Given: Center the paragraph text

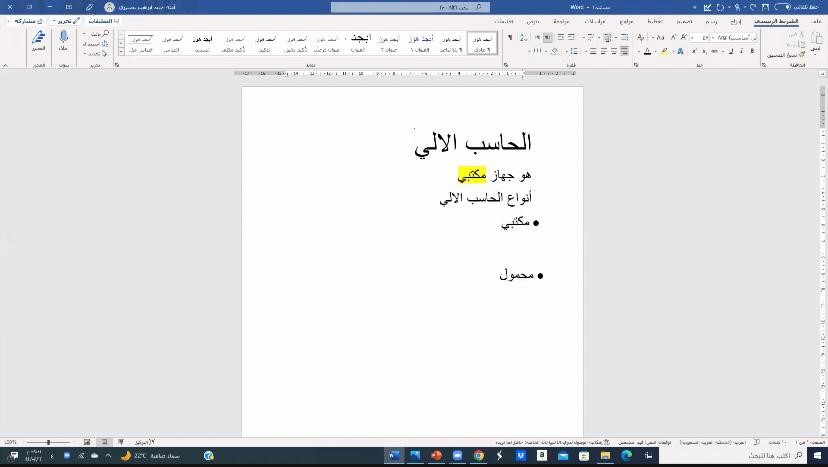Looking at the screenshot, I should (614, 51).
